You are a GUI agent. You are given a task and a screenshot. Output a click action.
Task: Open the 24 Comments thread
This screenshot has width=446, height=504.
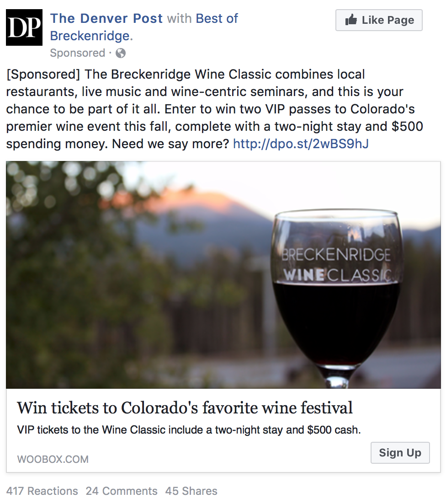(x=121, y=491)
